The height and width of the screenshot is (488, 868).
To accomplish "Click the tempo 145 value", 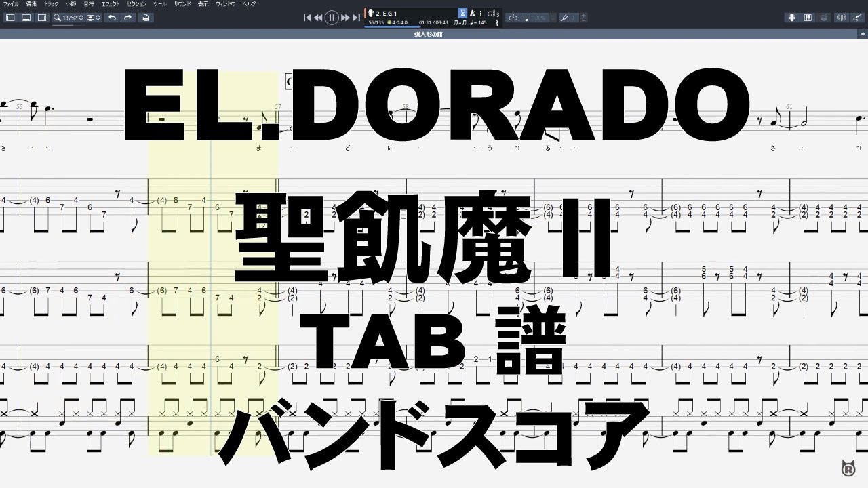I will click(478, 22).
